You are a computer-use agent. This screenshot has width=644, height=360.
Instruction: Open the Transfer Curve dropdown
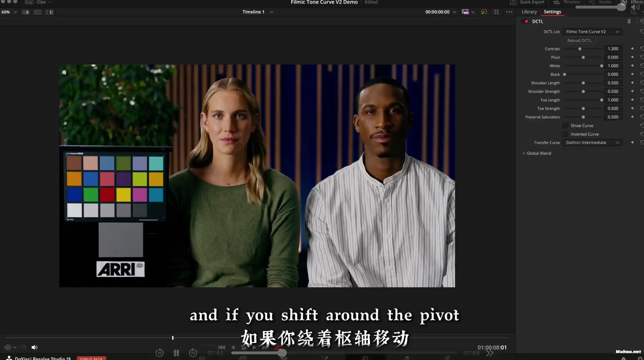point(592,143)
